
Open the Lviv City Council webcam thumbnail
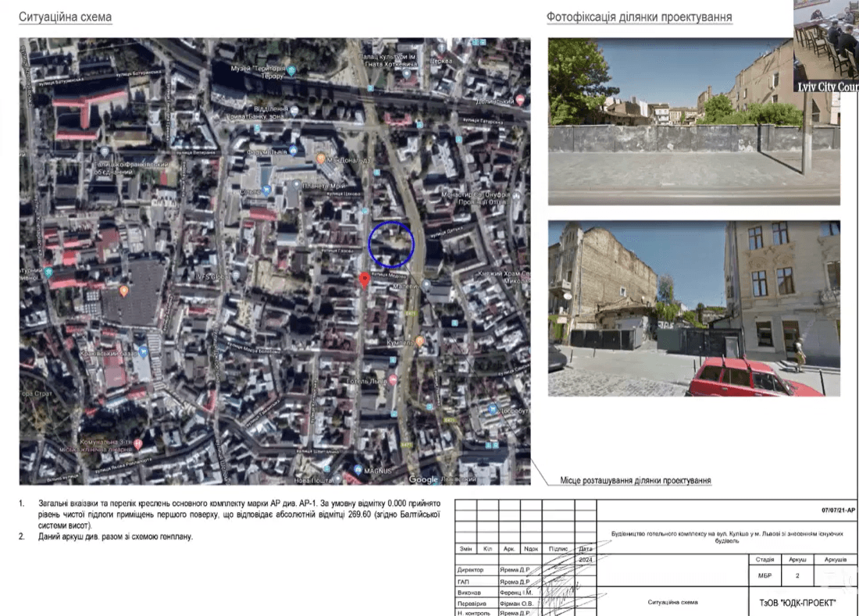coord(825,46)
